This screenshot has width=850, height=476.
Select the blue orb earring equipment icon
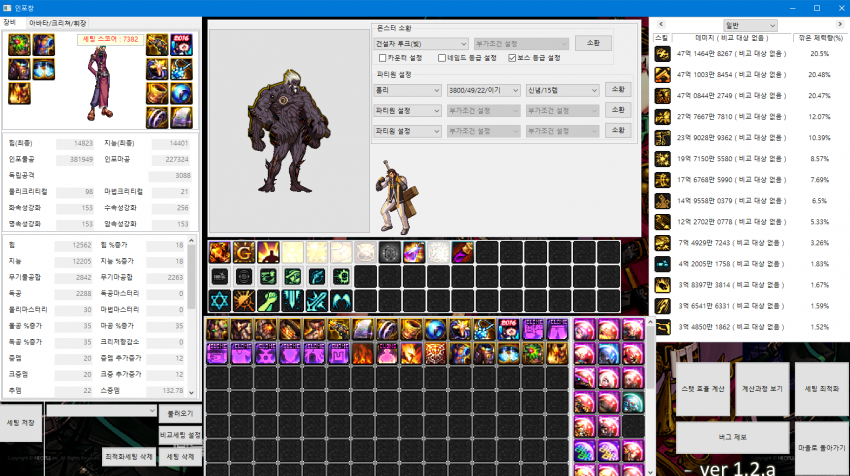tap(182, 93)
